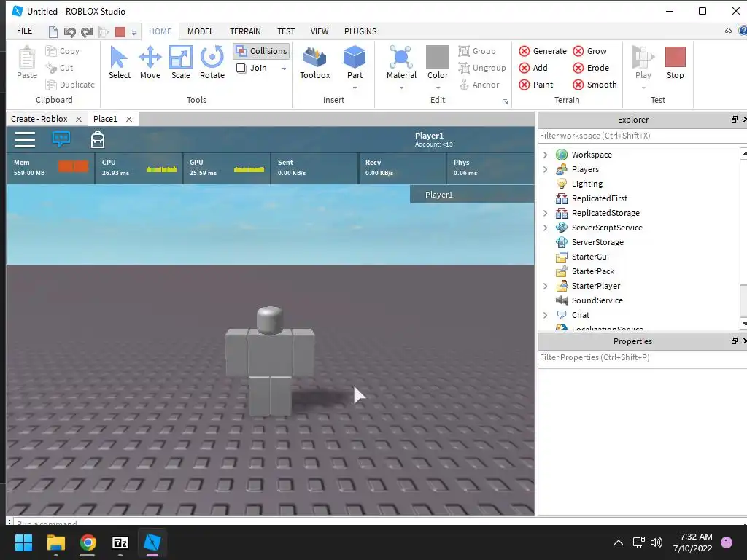The height and width of the screenshot is (560, 747).
Task: Close the Place1 document tab
Action: coord(128,119)
